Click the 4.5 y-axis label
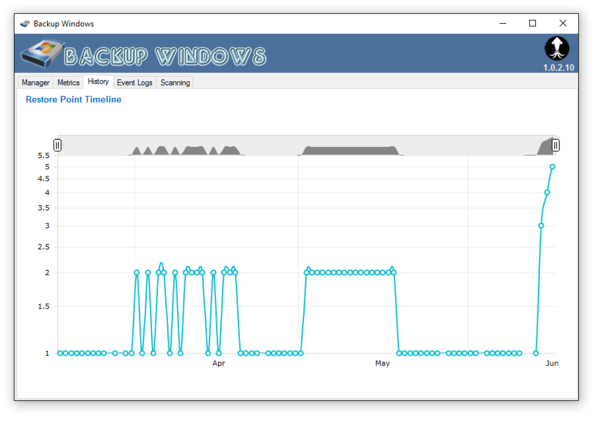 pyautogui.click(x=43, y=179)
